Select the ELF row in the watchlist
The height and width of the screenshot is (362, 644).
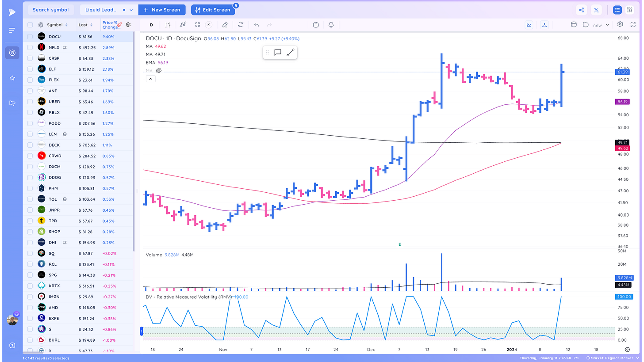tap(78, 69)
